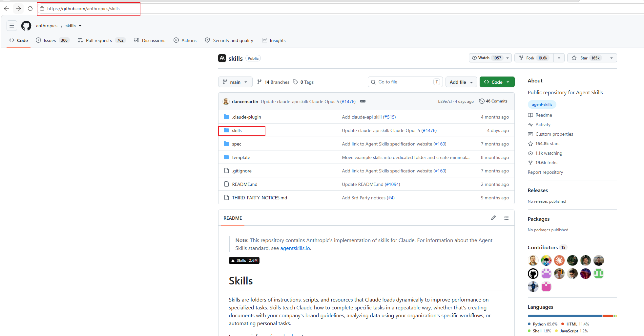Open the Readme link in About
Screen dimensions: 644x336
point(540,115)
